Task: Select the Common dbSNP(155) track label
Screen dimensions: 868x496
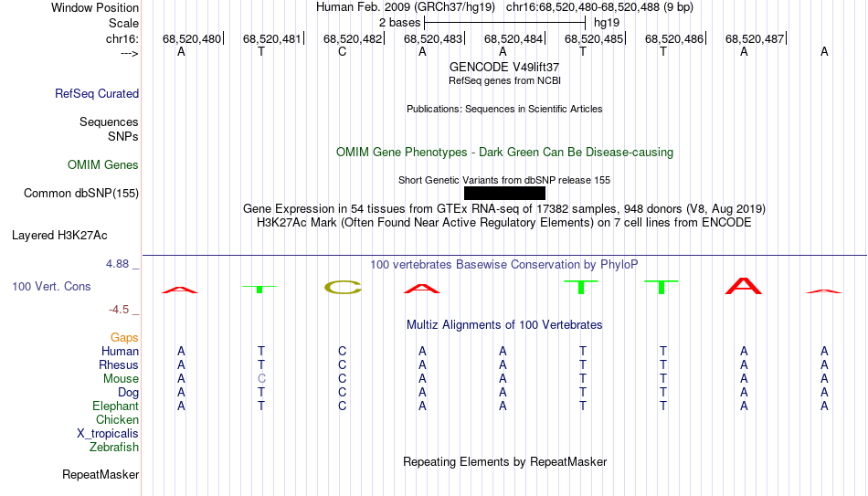Action: coord(80,194)
